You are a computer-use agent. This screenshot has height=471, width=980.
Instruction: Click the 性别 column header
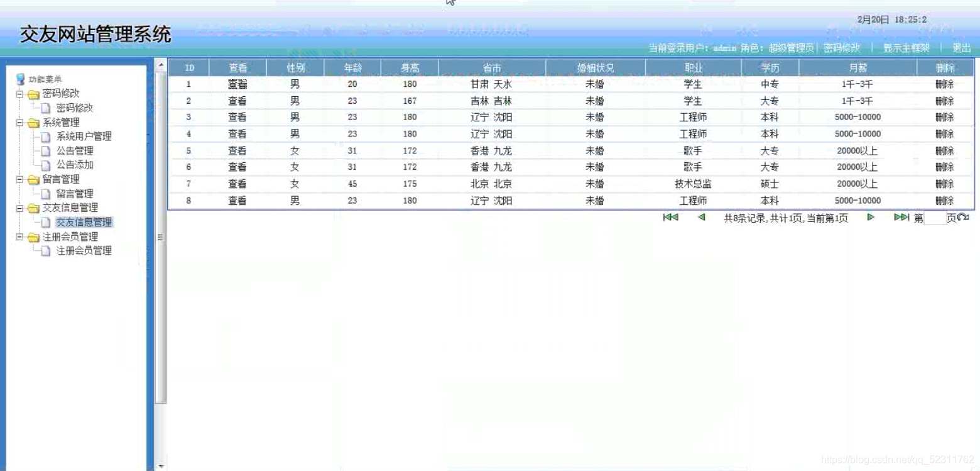coord(295,68)
